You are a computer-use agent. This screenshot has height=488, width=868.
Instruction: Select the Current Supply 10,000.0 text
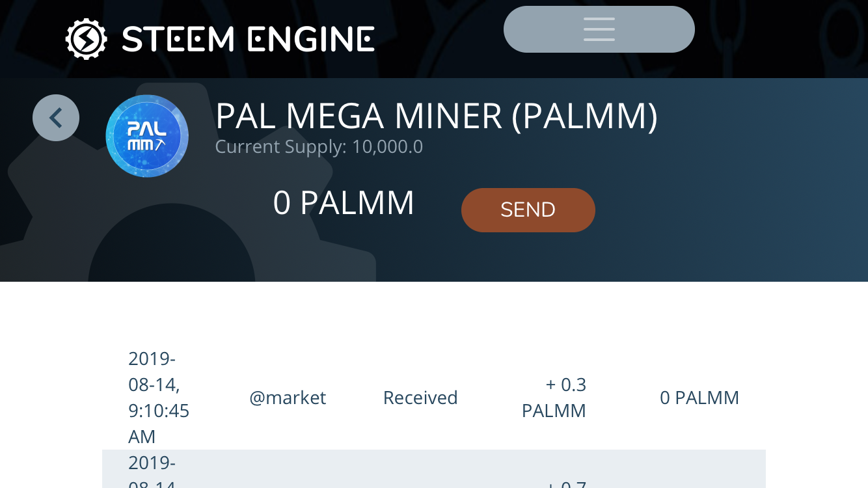pos(319,147)
